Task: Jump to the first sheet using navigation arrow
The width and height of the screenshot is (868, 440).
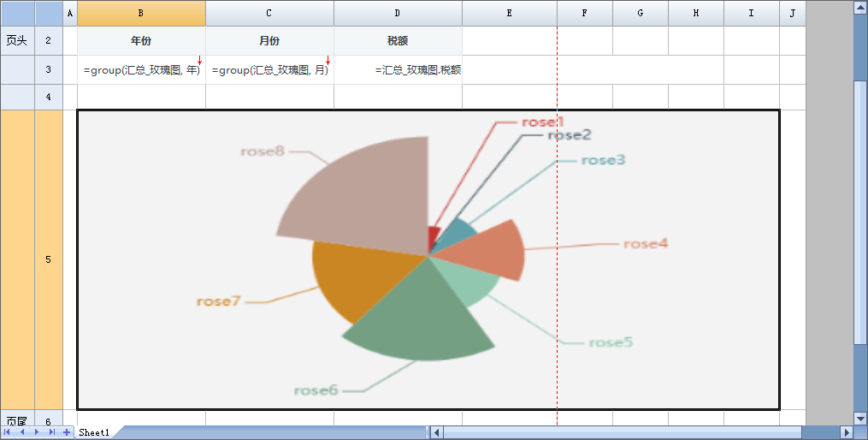Action: pos(9,432)
